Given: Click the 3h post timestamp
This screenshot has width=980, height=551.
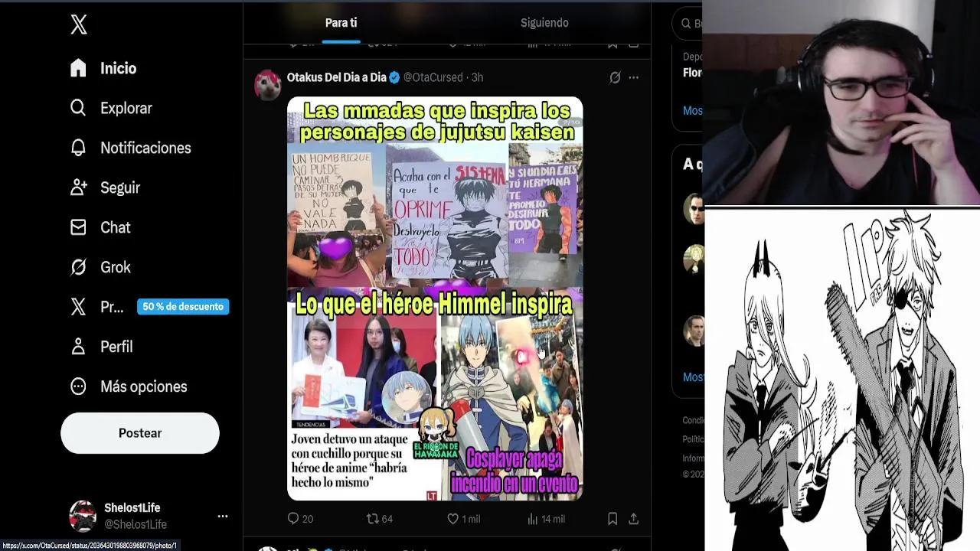Looking at the screenshot, I should pyautogui.click(x=477, y=77).
